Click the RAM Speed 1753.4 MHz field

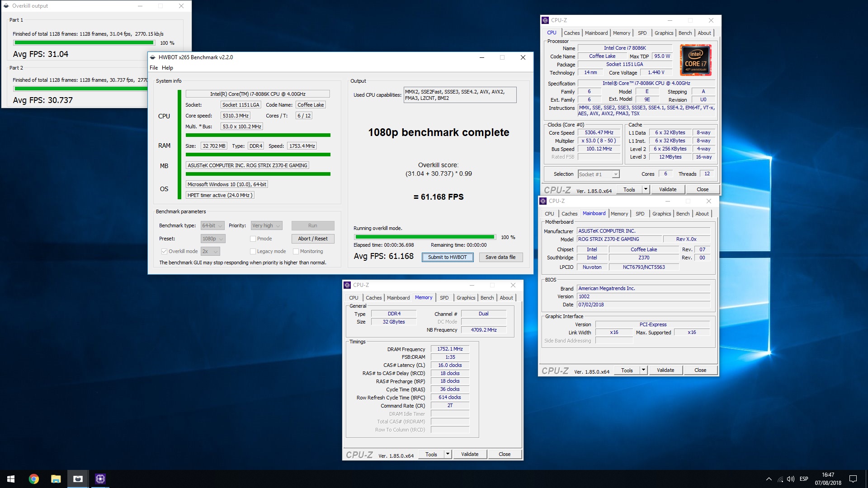pos(302,146)
